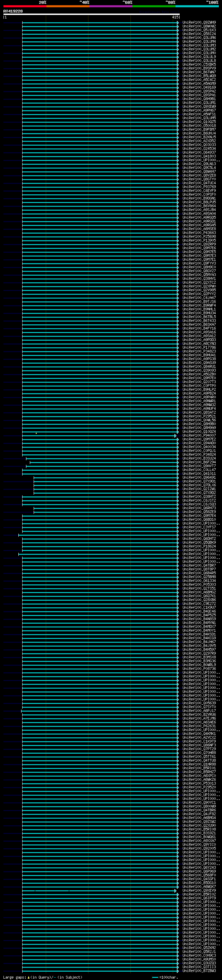
Task: Select the UniRef100_Q40034 label
Action: point(199,447)
